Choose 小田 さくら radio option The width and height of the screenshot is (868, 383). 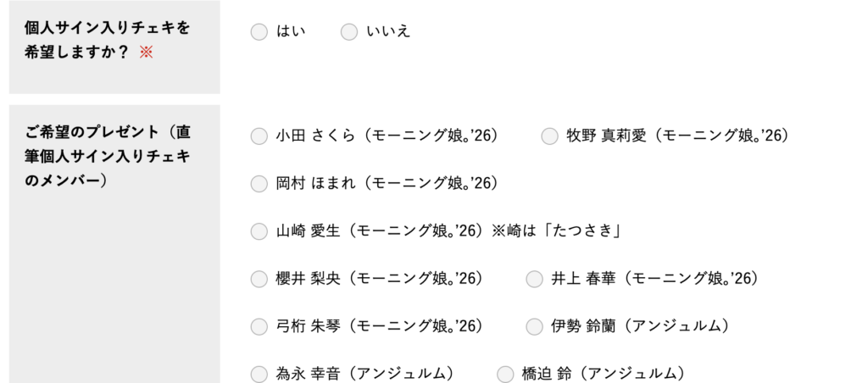point(259,136)
